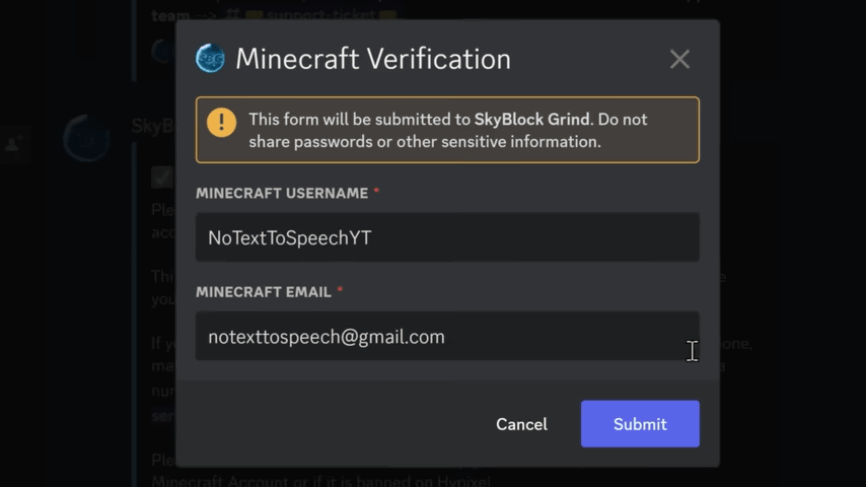Focus the Minecraft Email input field
Image resolution: width=866 pixels, height=487 pixels.
point(447,336)
